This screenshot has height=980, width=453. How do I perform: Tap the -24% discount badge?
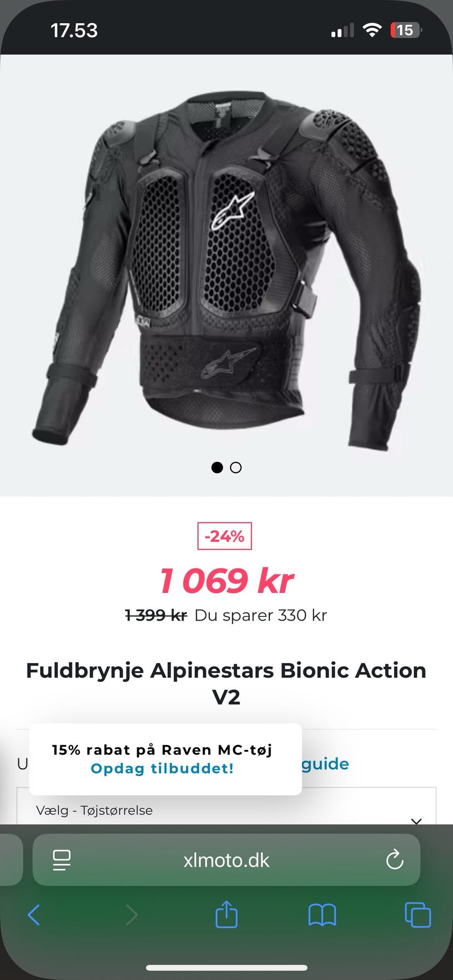pyautogui.click(x=225, y=536)
